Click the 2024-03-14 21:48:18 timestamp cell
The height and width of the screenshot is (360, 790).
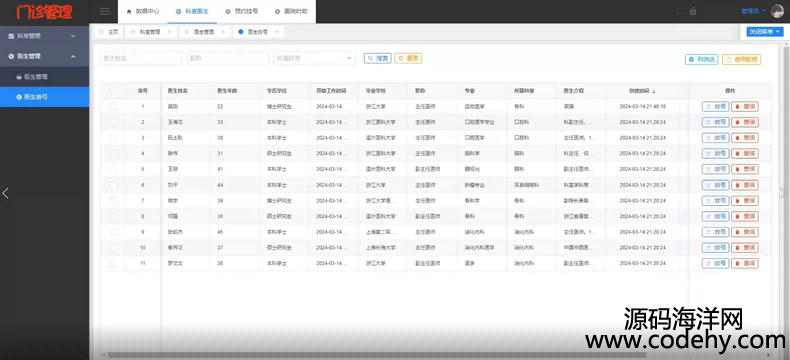[x=643, y=106]
